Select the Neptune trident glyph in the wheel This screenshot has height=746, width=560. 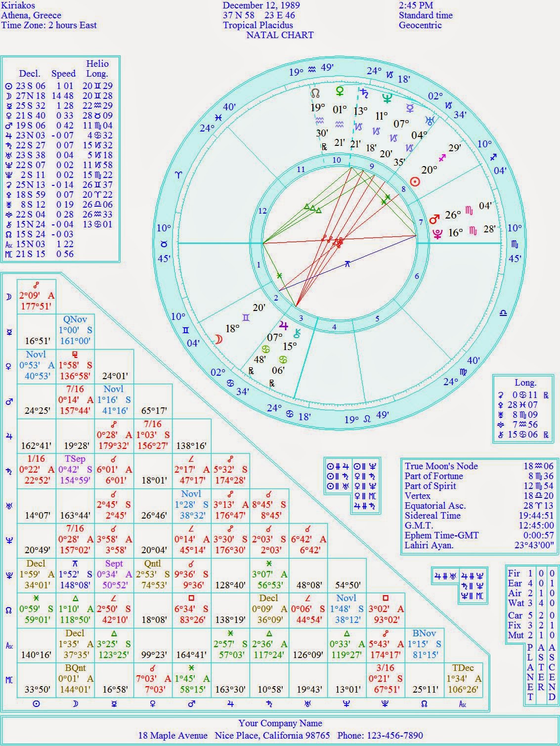point(387,98)
